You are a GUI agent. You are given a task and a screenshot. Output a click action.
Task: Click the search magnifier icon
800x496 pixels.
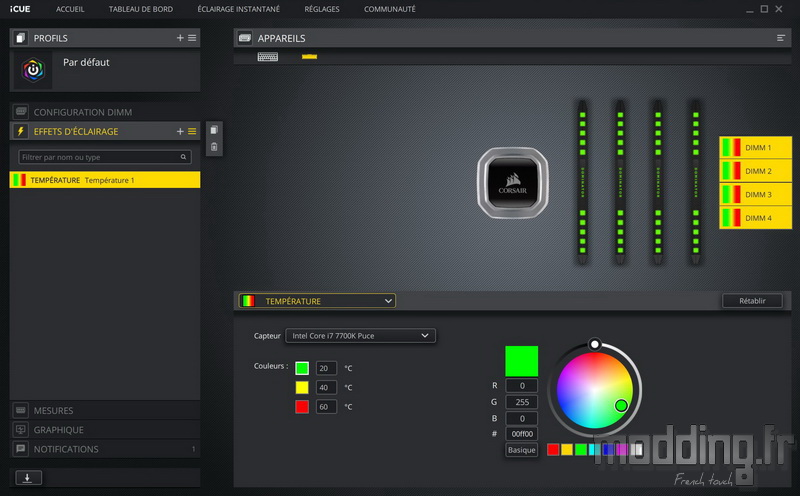pyautogui.click(x=183, y=157)
